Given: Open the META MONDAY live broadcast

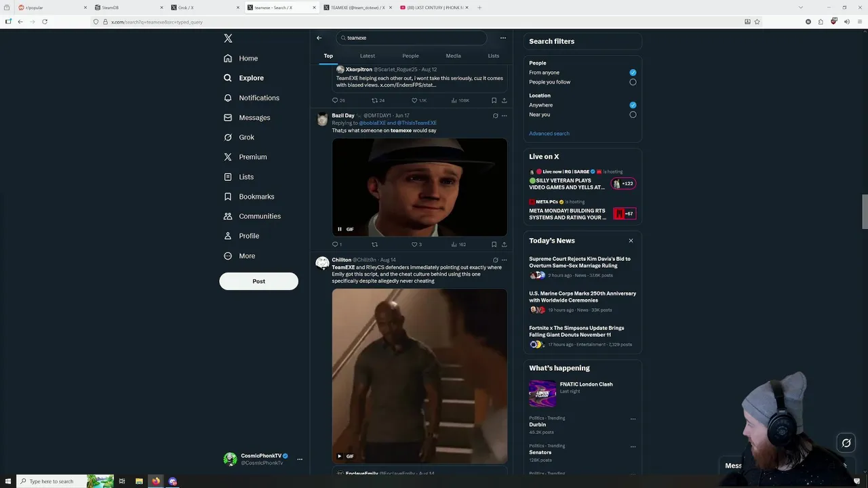Looking at the screenshot, I should point(583,210).
